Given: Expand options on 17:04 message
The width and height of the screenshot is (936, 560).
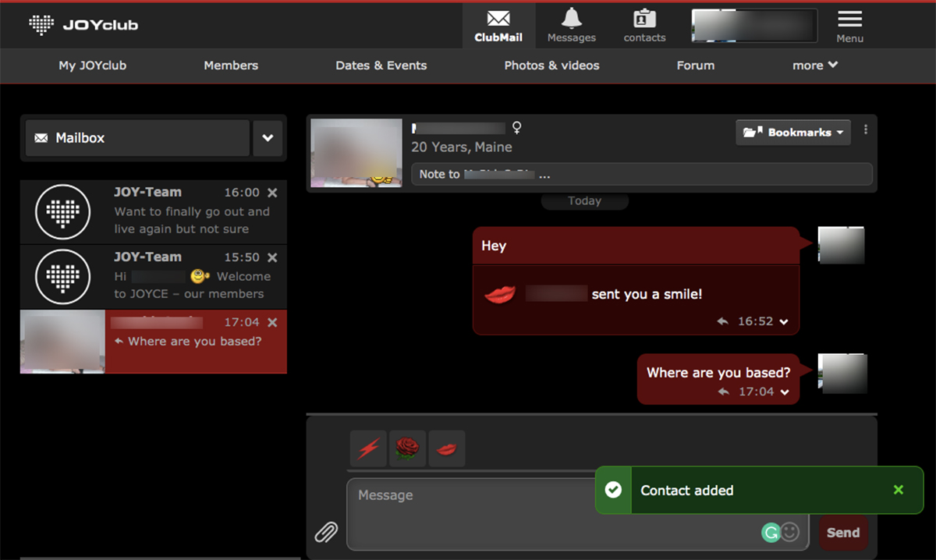Looking at the screenshot, I should 785,392.
